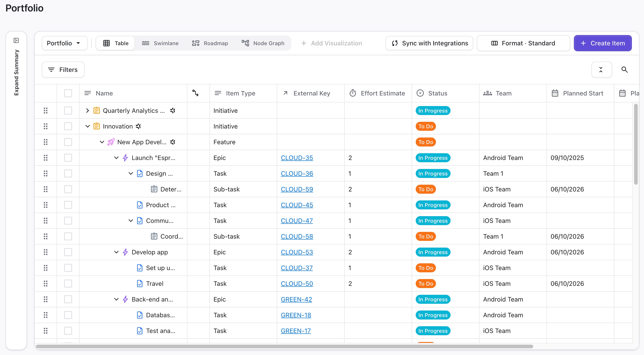Click the lightning epic icon of Develop app
Screen dimensions: 644x355
pyautogui.click(x=126, y=252)
